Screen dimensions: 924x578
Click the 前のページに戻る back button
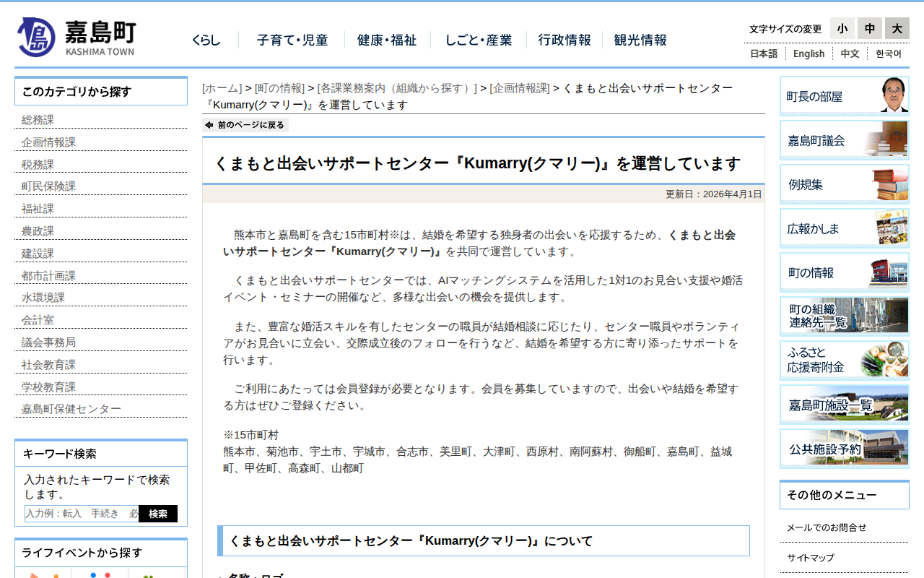click(x=245, y=124)
